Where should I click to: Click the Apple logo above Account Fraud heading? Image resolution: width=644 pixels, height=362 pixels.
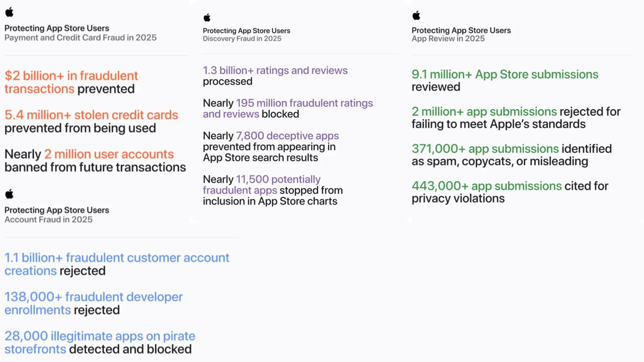coord(9,194)
